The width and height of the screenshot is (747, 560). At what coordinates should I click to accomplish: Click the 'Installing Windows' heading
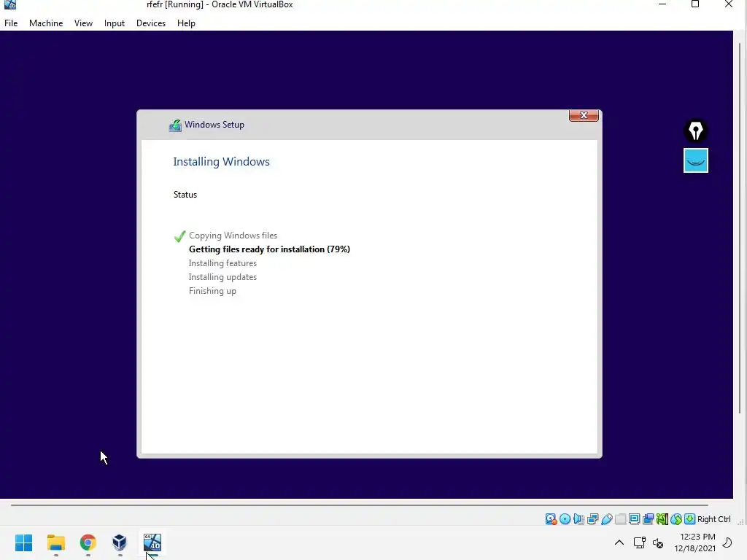[222, 161]
